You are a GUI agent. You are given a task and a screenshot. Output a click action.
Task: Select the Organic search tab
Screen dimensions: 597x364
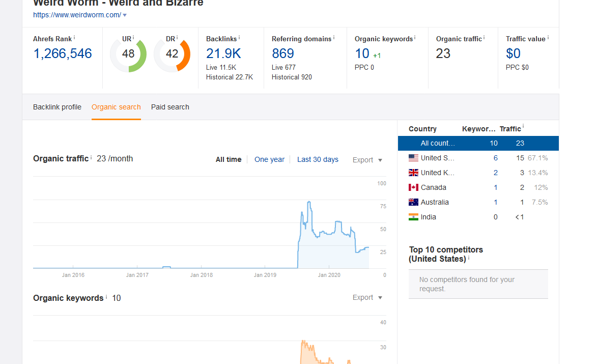116,107
